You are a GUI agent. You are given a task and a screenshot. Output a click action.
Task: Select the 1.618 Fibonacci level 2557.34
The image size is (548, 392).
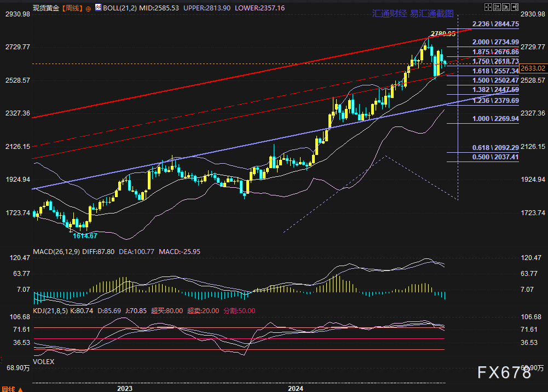495,71
